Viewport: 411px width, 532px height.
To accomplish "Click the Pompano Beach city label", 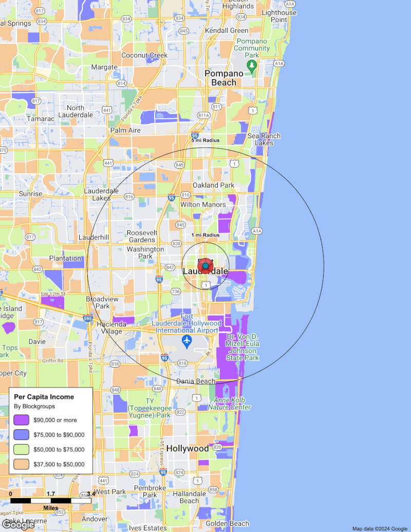I will [x=224, y=78].
